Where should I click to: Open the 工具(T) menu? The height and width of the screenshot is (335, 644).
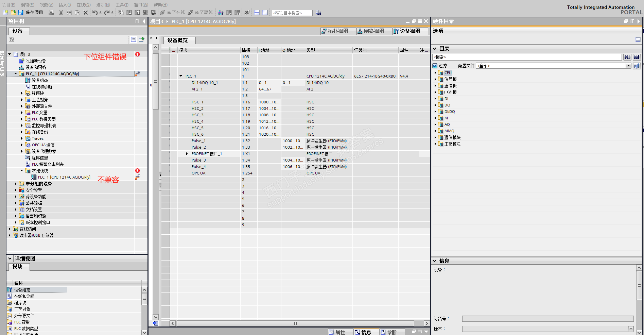122,5
